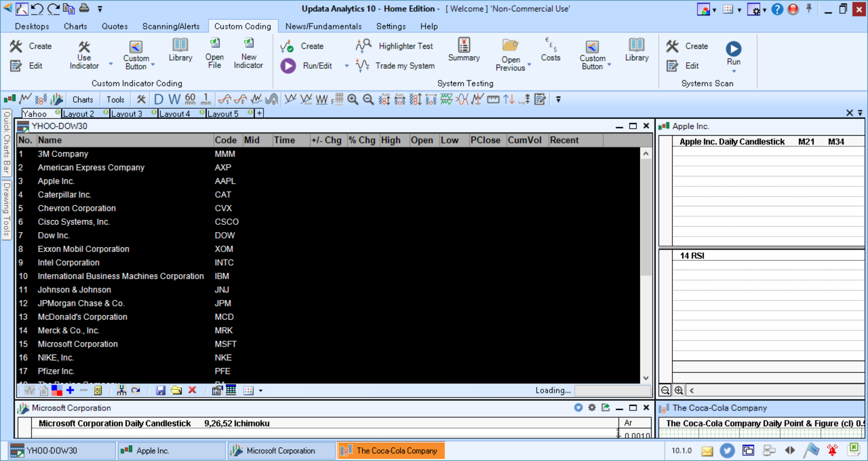The height and width of the screenshot is (461, 868).
Task: Expand Custom Button dropdown in Custom Indicator Coding
Action: coord(153,65)
